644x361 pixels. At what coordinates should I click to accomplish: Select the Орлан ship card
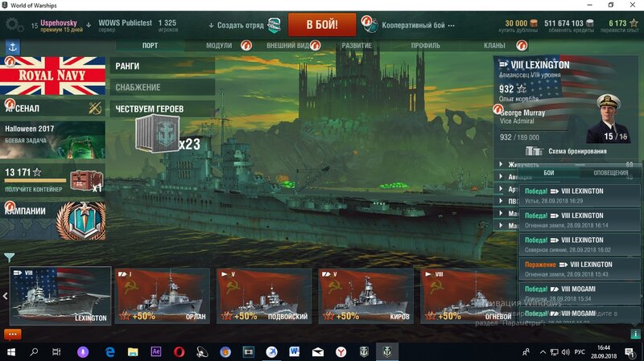[x=163, y=296]
